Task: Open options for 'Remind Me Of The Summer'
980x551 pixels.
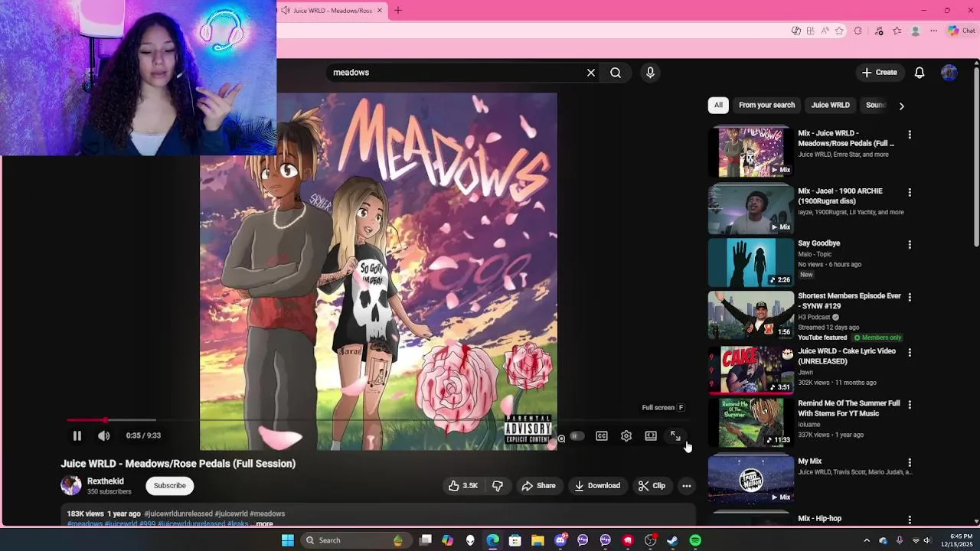Action: click(910, 405)
